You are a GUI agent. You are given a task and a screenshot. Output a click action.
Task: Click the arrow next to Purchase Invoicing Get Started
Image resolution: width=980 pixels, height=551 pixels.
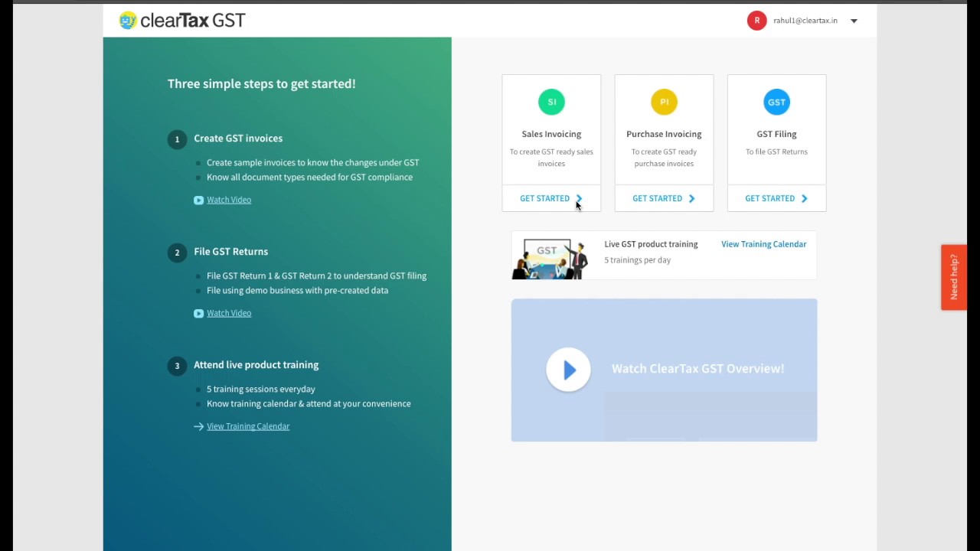(x=691, y=198)
